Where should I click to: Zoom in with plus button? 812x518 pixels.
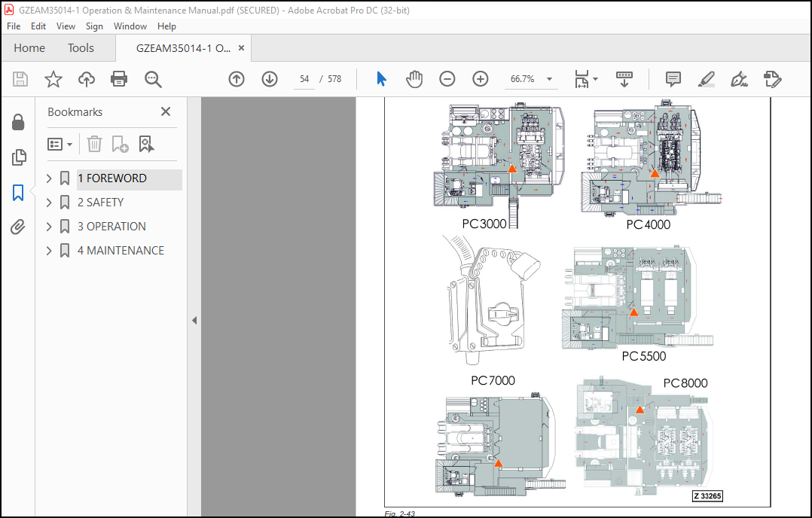[x=481, y=79]
